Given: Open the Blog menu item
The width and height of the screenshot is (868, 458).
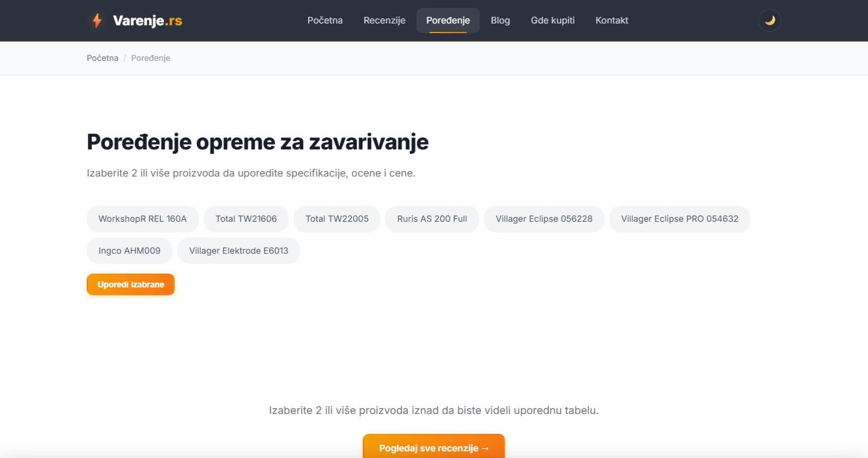Looking at the screenshot, I should pyautogui.click(x=500, y=20).
